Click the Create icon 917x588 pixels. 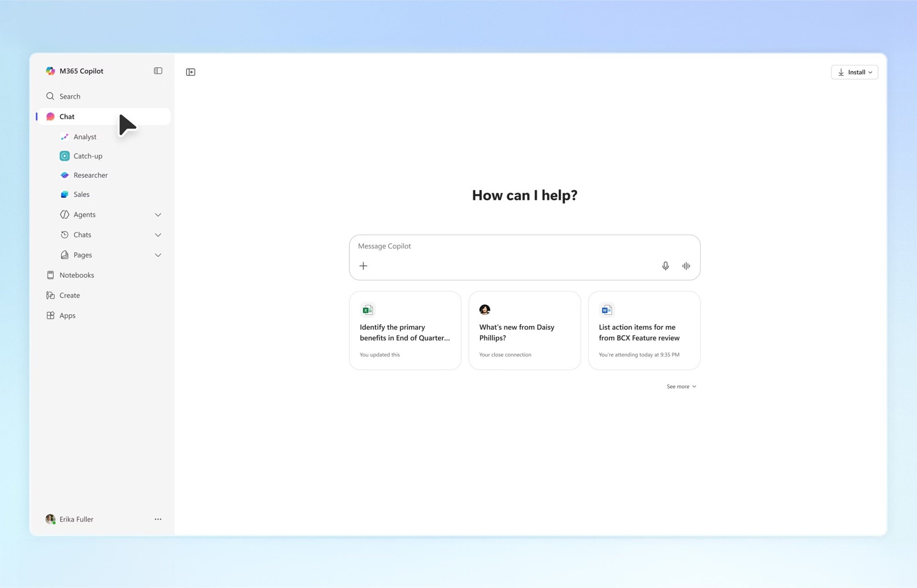pos(50,295)
